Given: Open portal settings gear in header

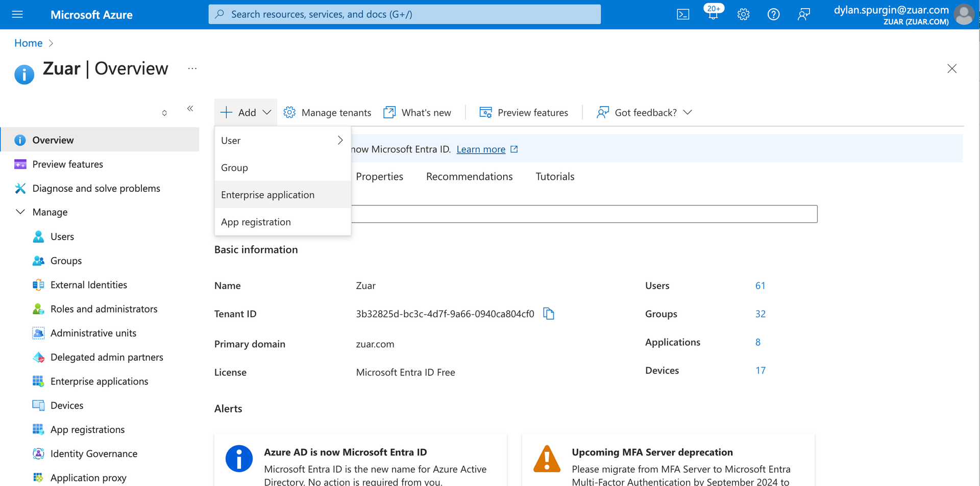Looking at the screenshot, I should pos(743,14).
